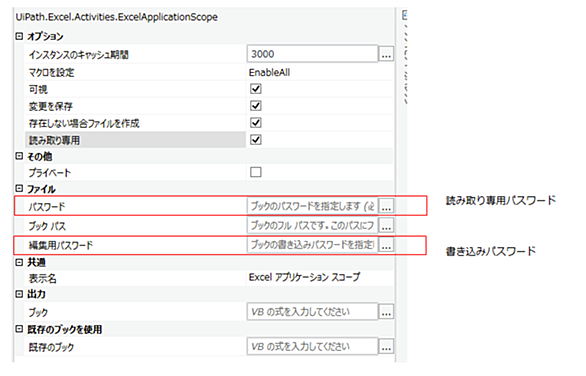The width and height of the screenshot is (586, 376).
Task: Toggle the 変更を保存 checkbox
Action: pos(256,106)
